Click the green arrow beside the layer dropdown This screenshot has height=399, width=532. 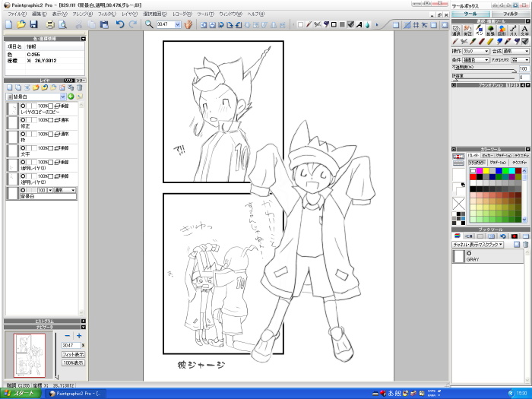(71, 97)
